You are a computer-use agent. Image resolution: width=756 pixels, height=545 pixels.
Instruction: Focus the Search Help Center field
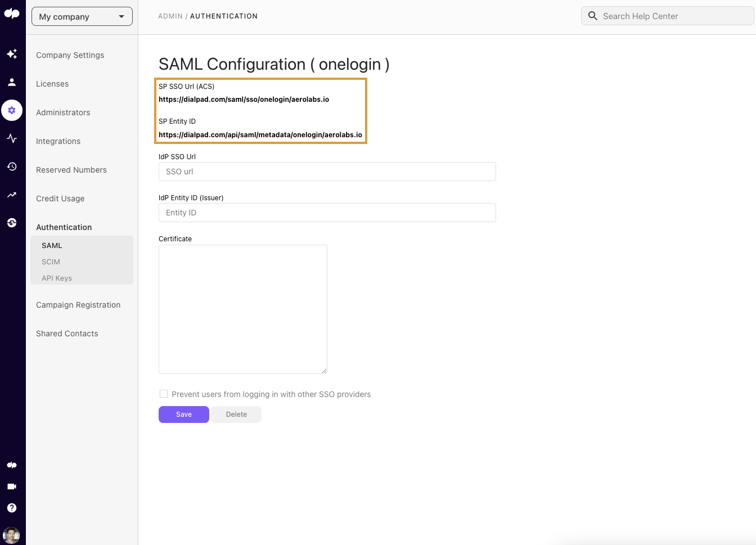click(x=668, y=16)
